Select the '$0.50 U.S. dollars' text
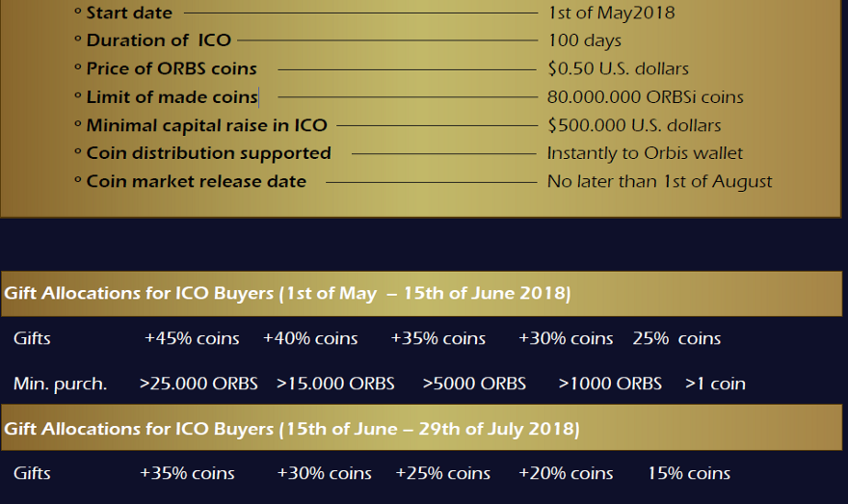Viewport: 848px width, 504px height. (618, 69)
